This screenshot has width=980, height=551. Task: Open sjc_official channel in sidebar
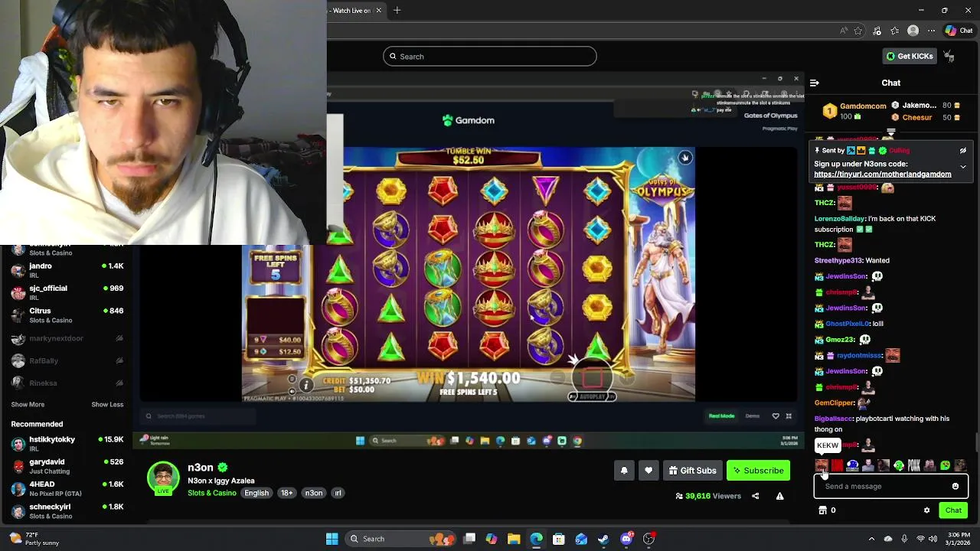tap(67, 292)
